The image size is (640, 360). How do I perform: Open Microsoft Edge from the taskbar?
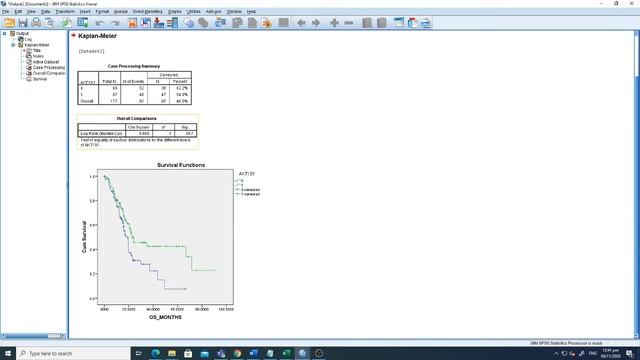click(156, 353)
